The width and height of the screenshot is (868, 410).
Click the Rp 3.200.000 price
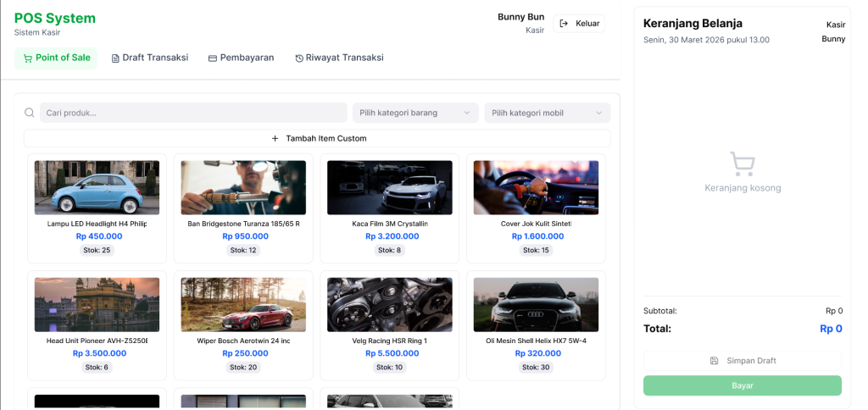click(x=392, y=236)
